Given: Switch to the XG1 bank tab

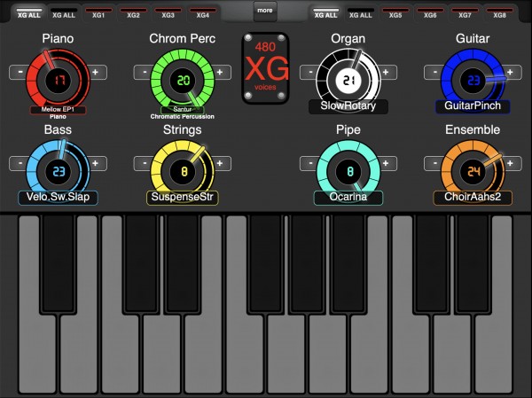Looking at the screenshot, I should click(98, 14).
